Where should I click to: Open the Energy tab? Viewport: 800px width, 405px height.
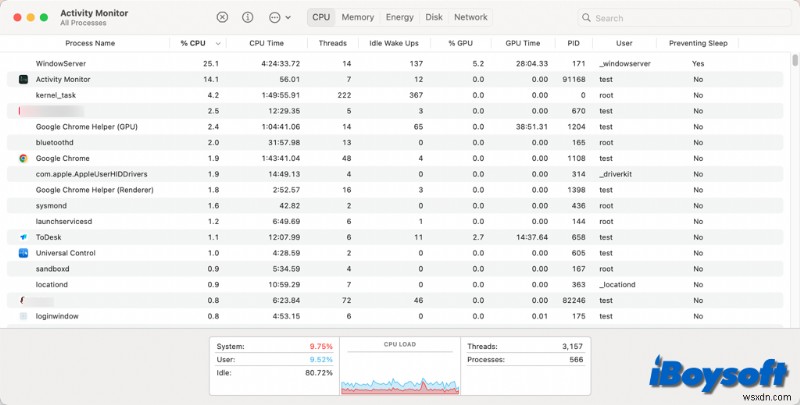tap(399, 17)
